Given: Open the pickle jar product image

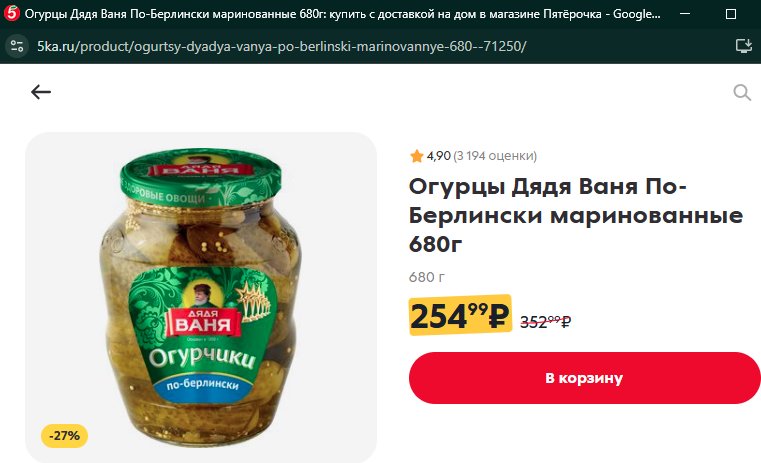Looking at the screenshot, I should [x=201, y=297].
